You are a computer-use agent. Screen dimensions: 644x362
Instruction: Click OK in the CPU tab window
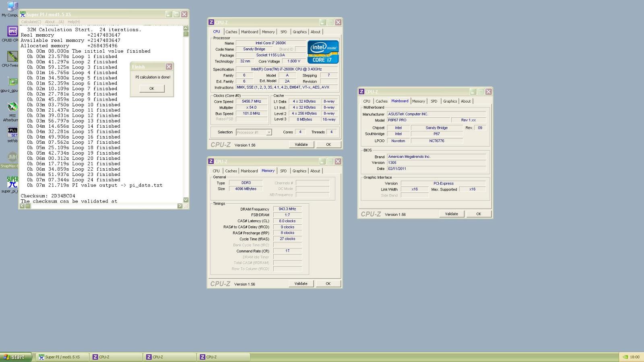click(x=328, y=145)
